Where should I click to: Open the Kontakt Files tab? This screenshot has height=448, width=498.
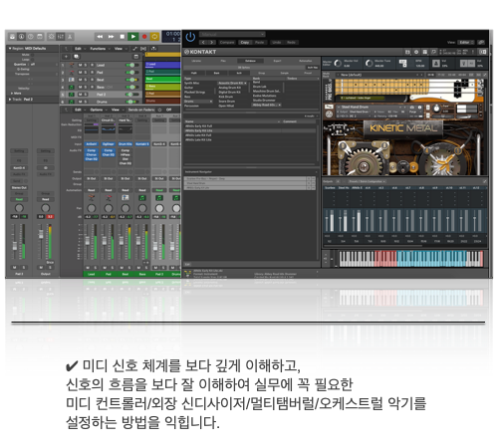pos(223,61)
